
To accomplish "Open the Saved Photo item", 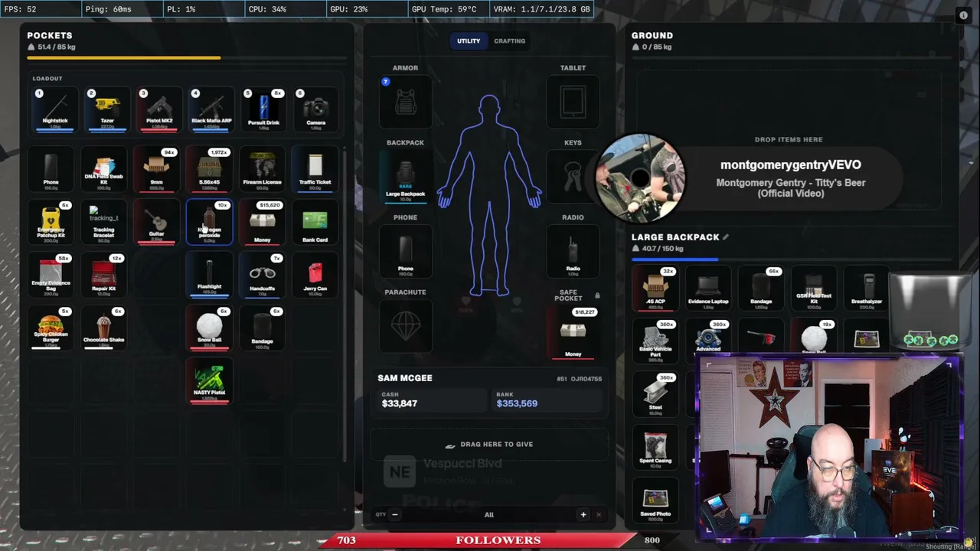I will 655,500.
